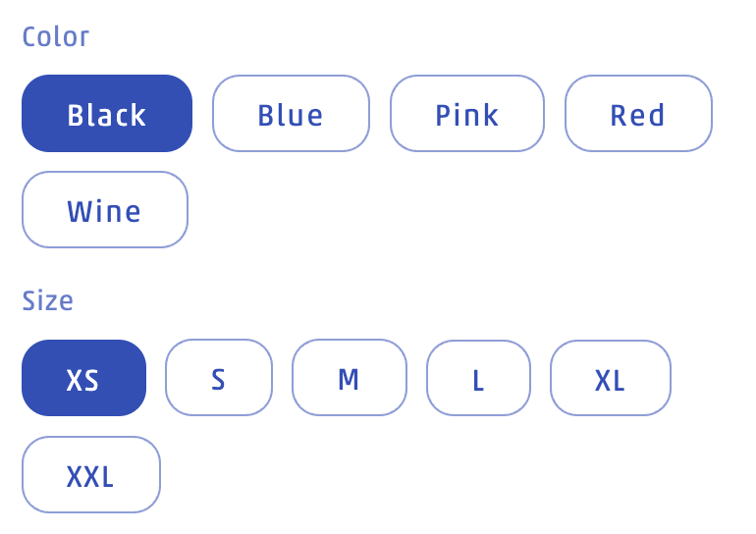Click the Color section label
Screen dimensions: 756x534
[x=56, y=37]
